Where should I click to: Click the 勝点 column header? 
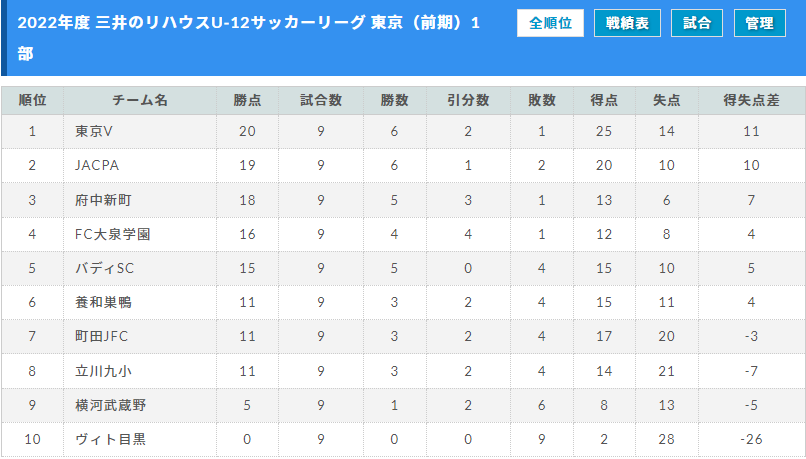point(247,100)
